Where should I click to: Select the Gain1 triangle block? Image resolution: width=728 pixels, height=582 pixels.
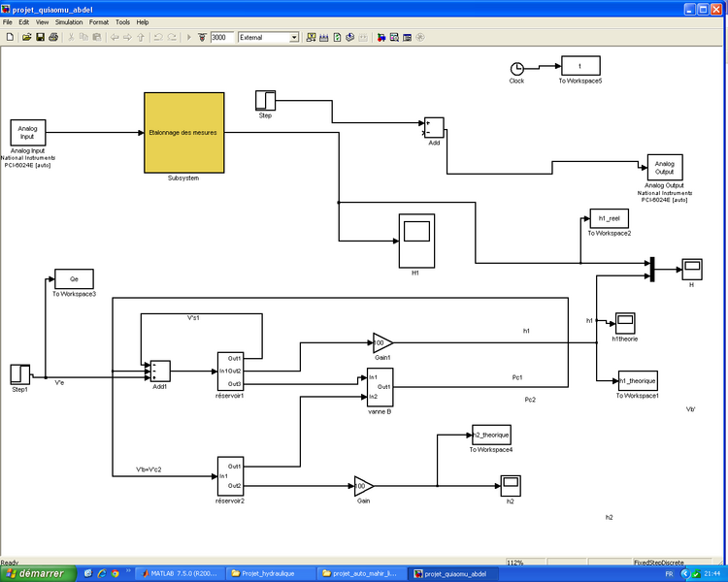381,341
